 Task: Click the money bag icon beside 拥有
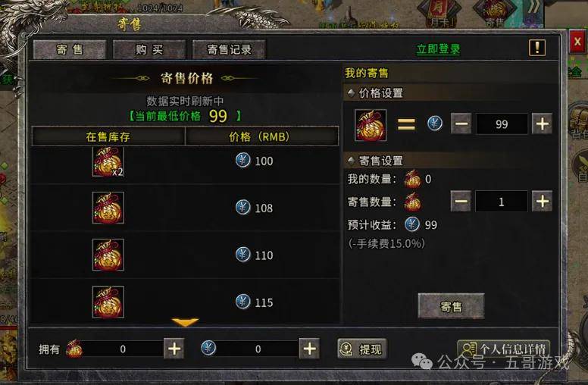(74, 349)
